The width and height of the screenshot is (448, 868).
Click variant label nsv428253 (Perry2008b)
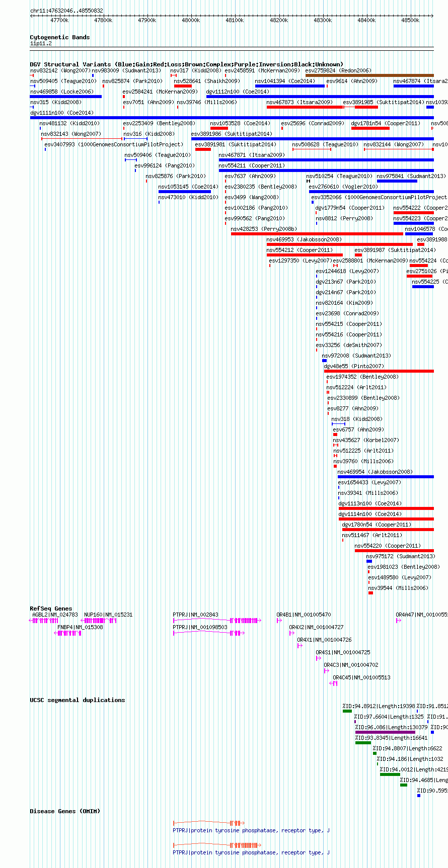264,229
